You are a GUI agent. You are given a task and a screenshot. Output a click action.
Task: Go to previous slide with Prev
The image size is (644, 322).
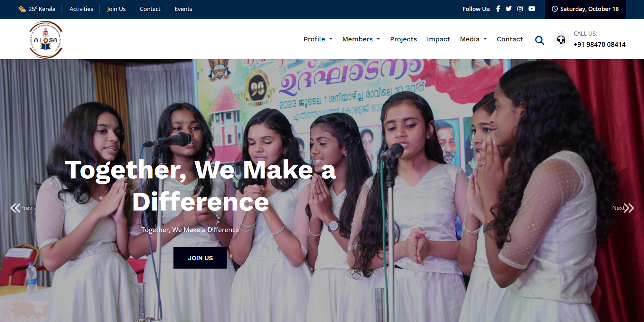21,208
